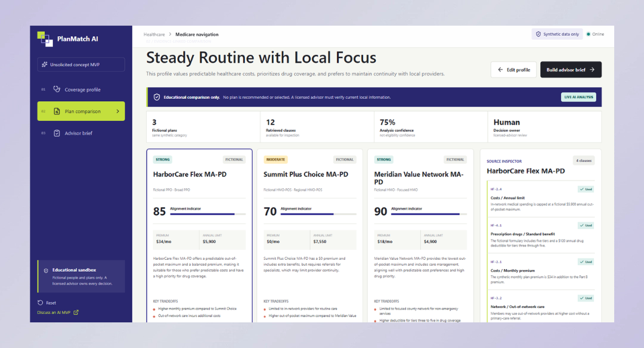Select the Summit Plus Choice MA-PD plan title
Screen dimensions: 644x348
305,175
